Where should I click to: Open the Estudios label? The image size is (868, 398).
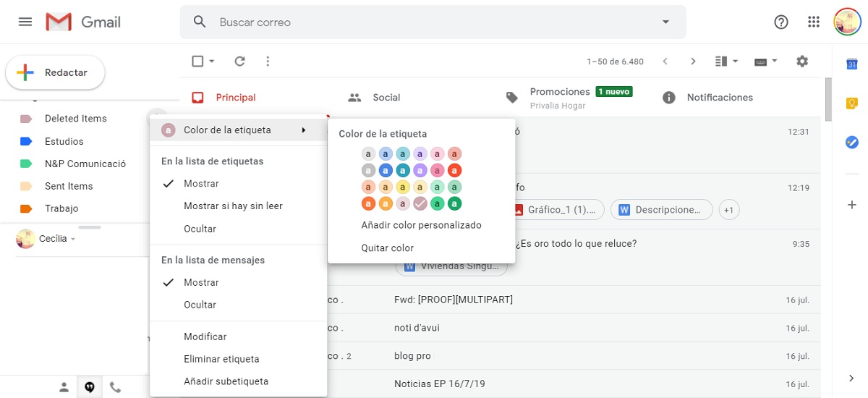64,141
